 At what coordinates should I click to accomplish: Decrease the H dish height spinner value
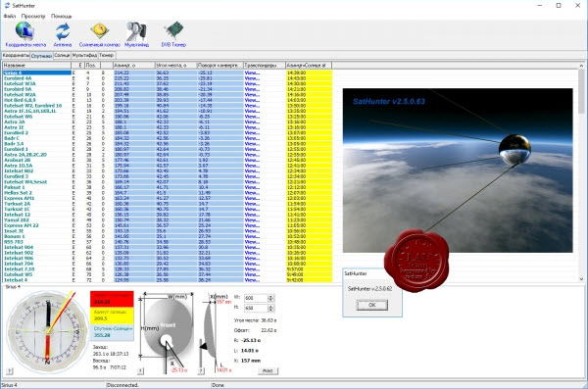click(x=271, y=310)
